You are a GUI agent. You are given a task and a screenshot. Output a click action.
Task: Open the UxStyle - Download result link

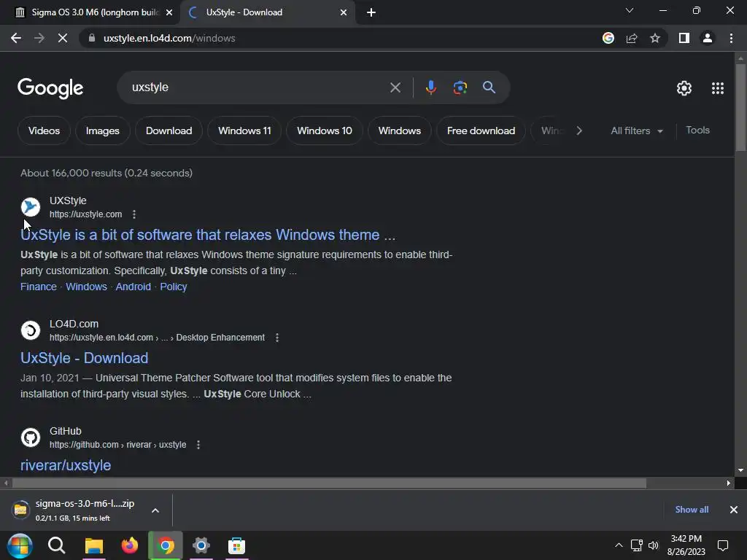point(85,358)
